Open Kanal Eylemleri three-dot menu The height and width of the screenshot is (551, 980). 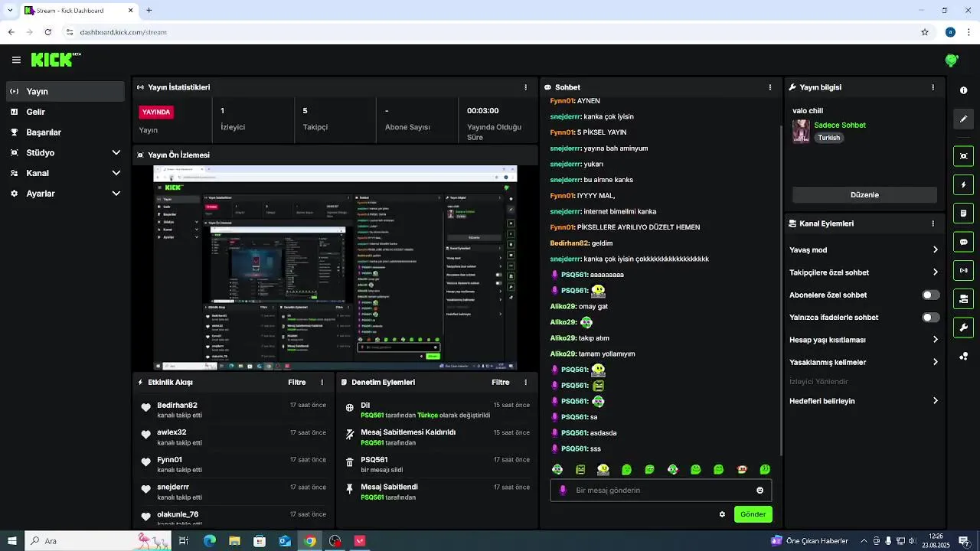tap(933, 223)
